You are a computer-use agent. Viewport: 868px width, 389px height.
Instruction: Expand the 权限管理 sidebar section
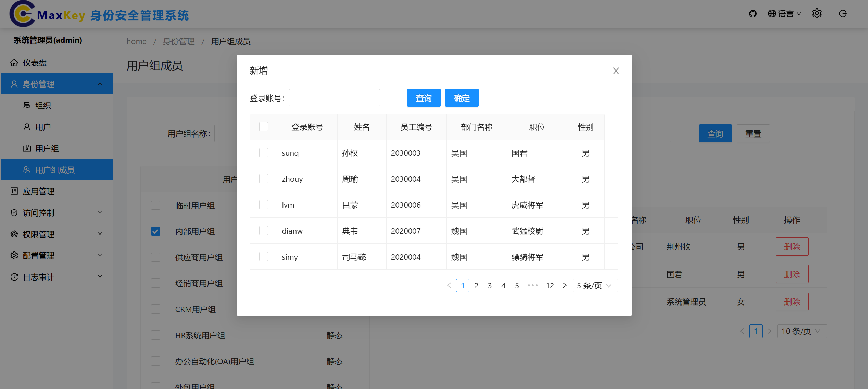click(x=38, y=234)
